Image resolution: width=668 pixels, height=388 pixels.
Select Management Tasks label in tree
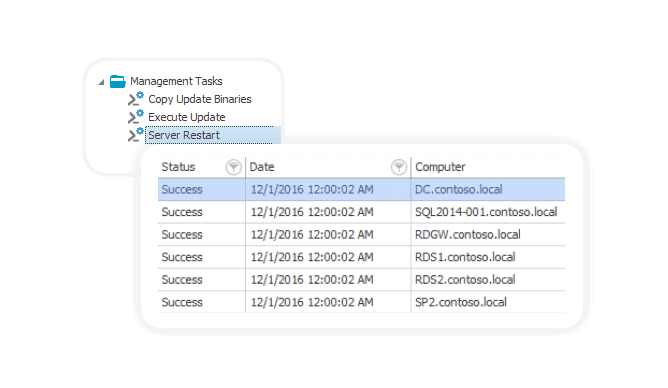(x=176, y=81)
